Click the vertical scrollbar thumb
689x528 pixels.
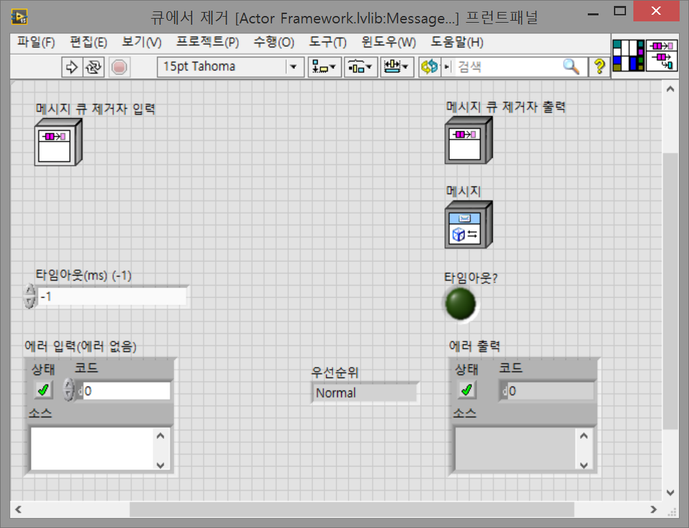pos(670,291)
